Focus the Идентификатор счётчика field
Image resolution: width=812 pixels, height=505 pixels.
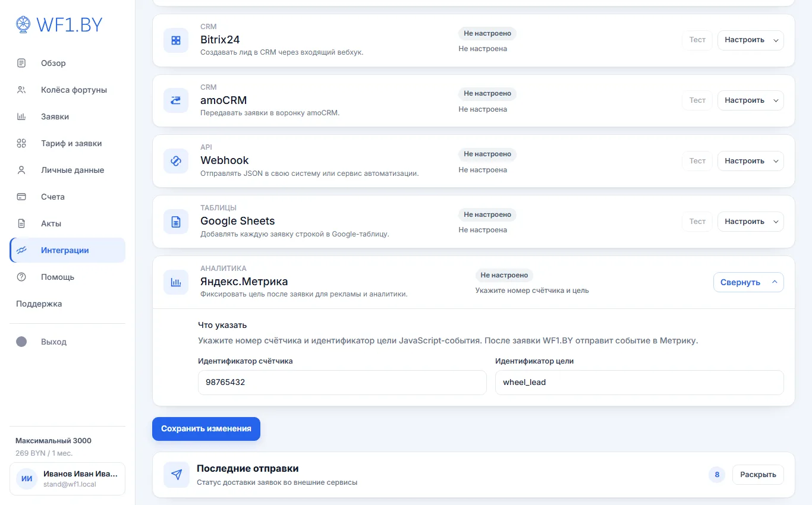tap(342, 383)
